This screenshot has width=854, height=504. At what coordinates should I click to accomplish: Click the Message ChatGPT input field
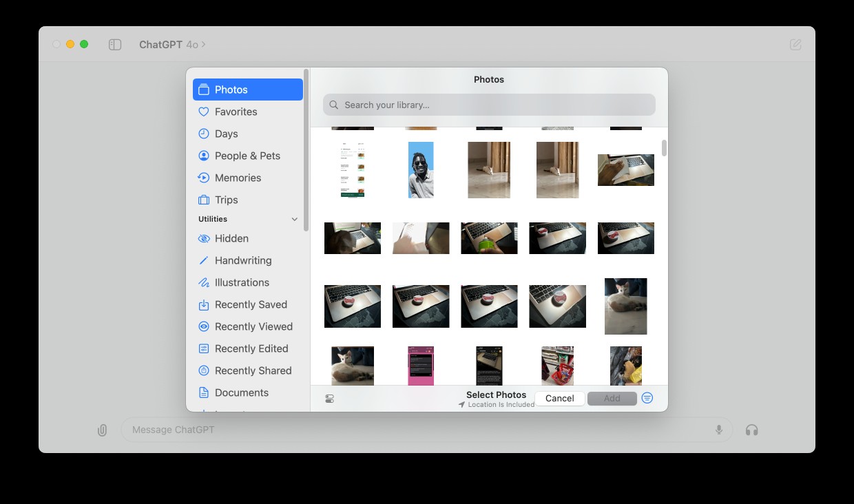click(427, 430)
